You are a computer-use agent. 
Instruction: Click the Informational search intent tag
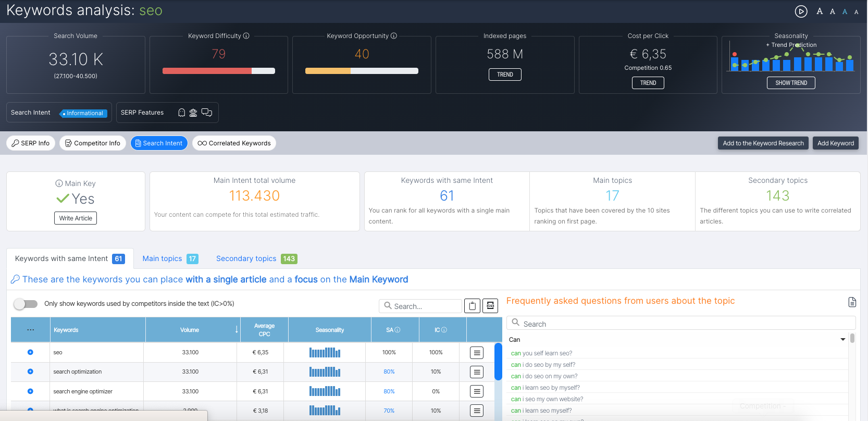click(x=83, y=113)
